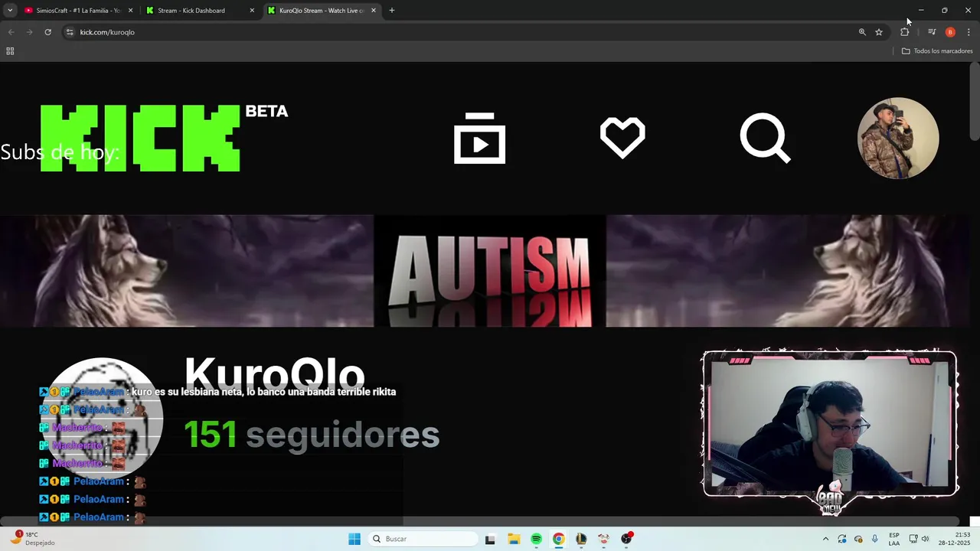This screenshot has width=980, height=551.
Task: Open the apps grid in bookmarks bar
Action: click(x=10, y=51)
